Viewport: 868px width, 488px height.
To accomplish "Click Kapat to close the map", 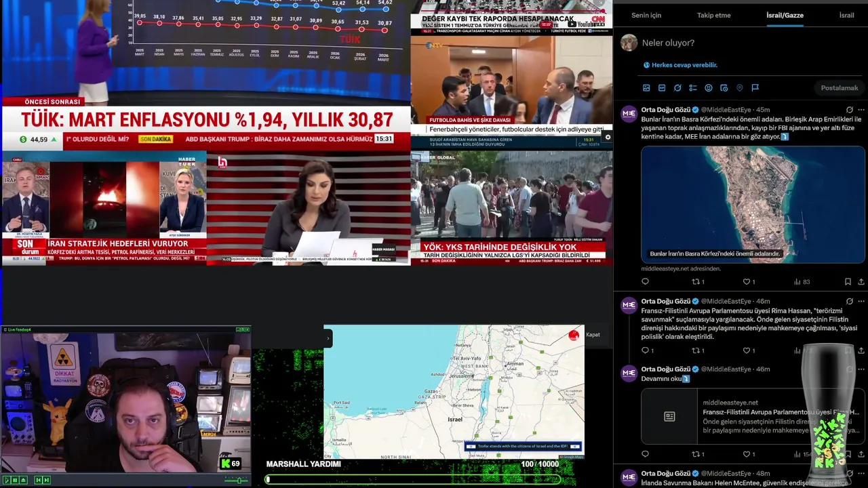I will pos(593,335).
